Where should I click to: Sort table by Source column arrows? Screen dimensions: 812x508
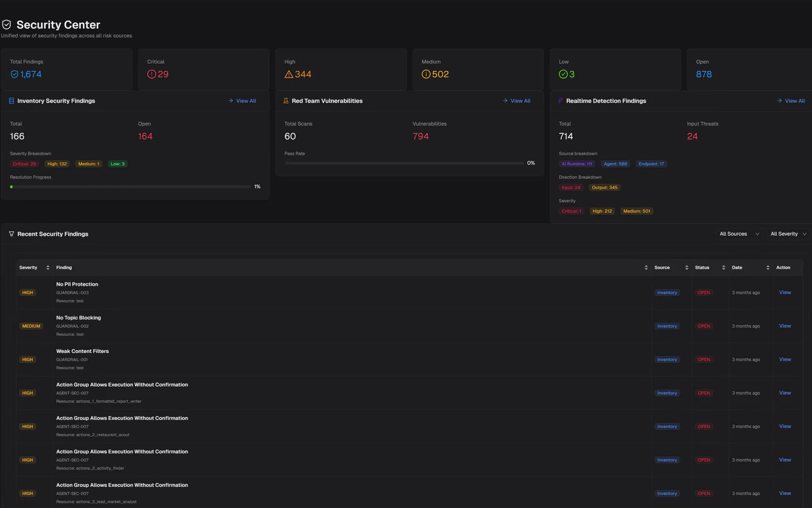coord(687,268)
